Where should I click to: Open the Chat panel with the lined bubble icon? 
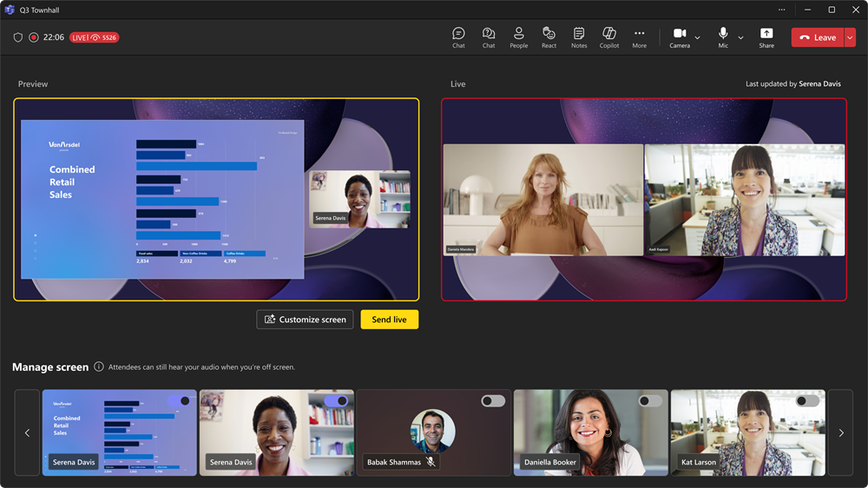pos(458,37)
